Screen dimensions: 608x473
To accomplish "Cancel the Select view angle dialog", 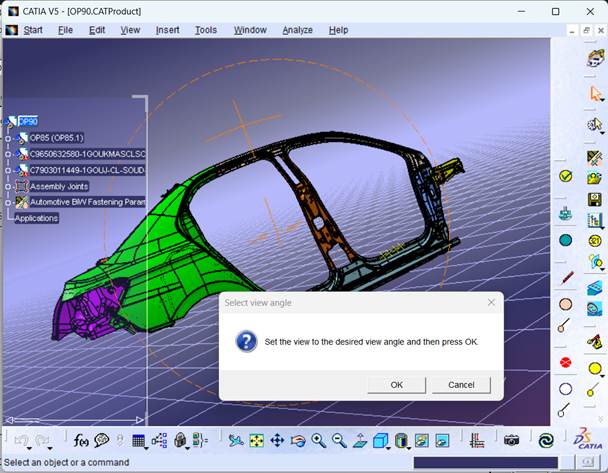I will click(x=461, y=385).
